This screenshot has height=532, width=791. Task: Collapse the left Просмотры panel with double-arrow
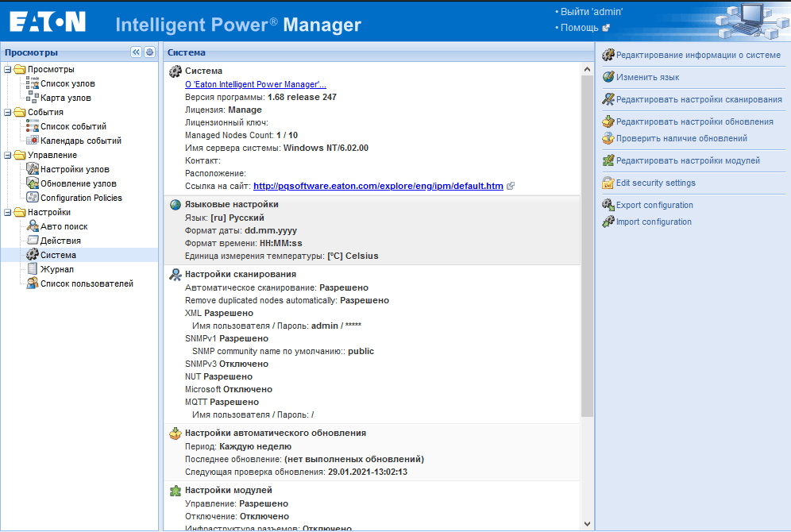tap(137, 52)
